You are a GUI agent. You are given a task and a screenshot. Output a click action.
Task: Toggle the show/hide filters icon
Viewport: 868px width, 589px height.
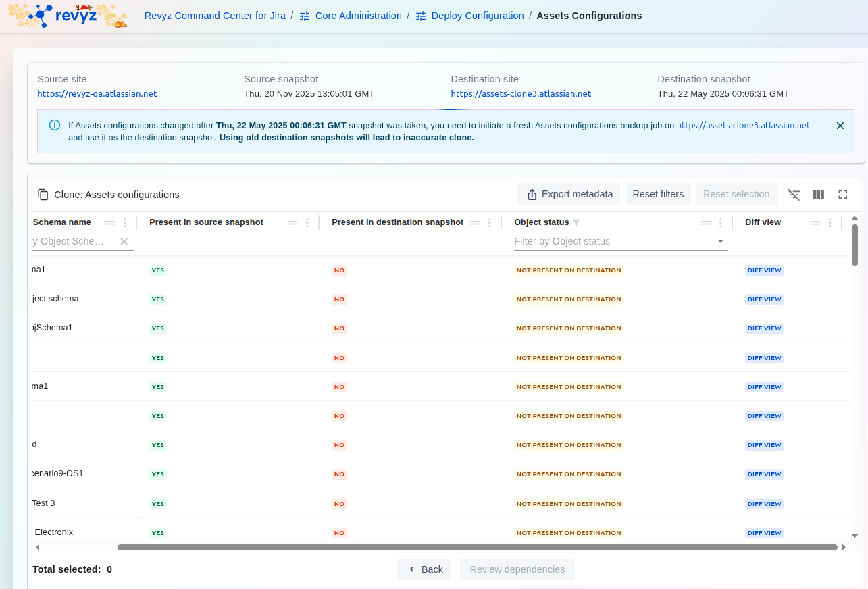(794, 195)
